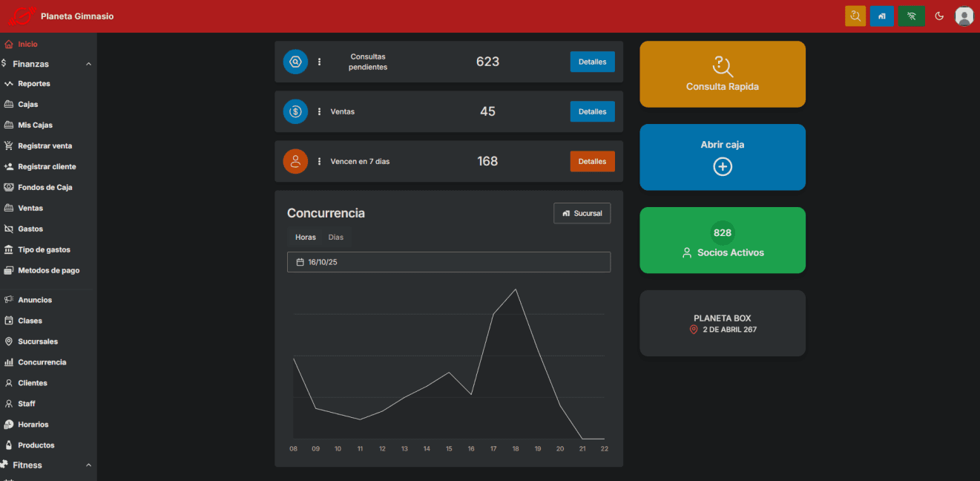Open the three-dot menu on Consultas pendientes card
Image resolution: width=980 pixels, height=481 pixels.
tap(320, 62)
